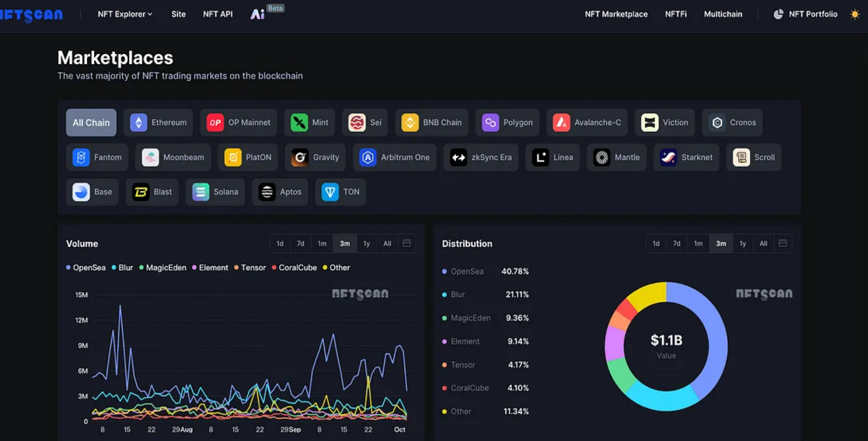Click MagicEden 9.36% distribution entry
The height and width of the screenshot is (441, 868).
[x=485, y=318]
